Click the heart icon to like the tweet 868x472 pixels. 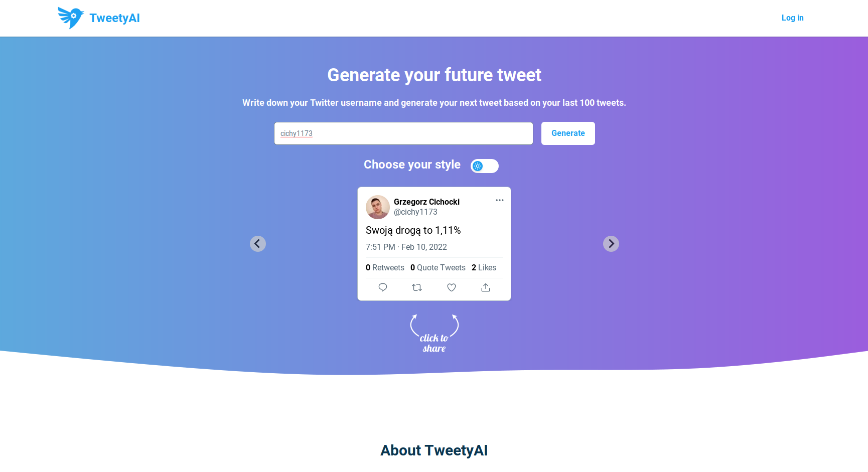point(451,287)
